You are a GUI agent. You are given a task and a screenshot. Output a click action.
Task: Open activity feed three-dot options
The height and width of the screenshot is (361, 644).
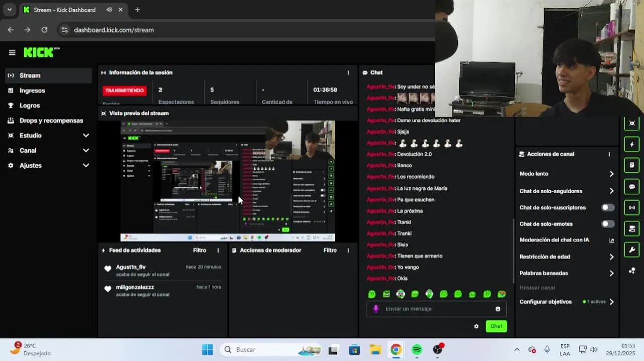coord(218,250)
